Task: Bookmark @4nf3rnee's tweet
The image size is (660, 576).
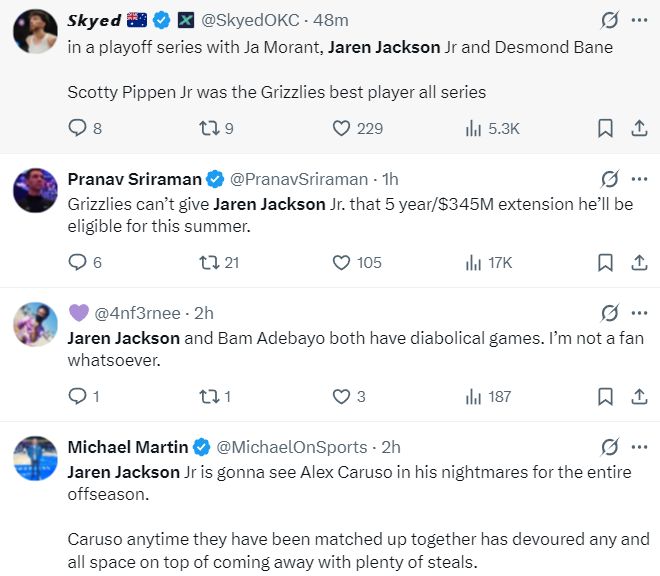Action: point(605,397)
